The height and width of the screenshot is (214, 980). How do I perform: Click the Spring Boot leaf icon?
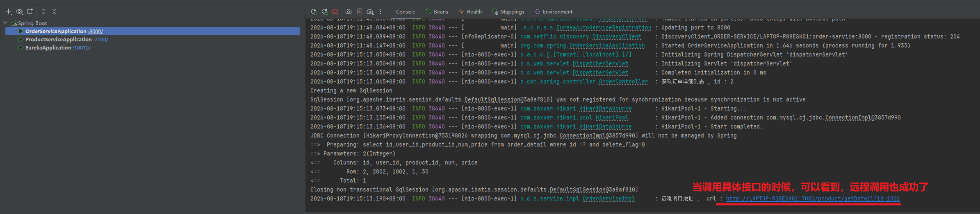click(x=14, y=23)
